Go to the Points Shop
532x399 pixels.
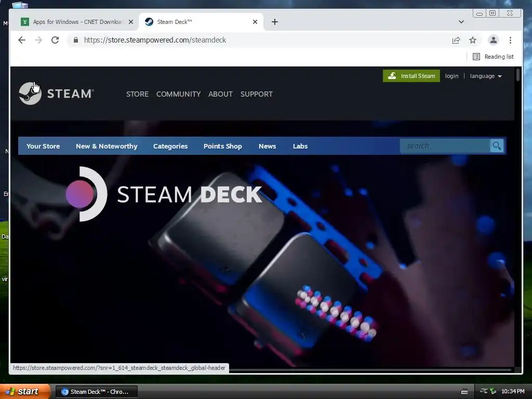click(x=222, y=146)
